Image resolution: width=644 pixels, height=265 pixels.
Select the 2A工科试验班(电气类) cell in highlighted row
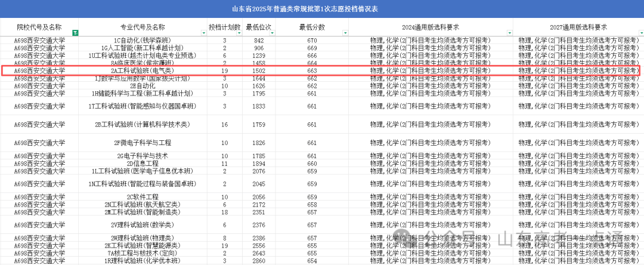coord(143,70)
